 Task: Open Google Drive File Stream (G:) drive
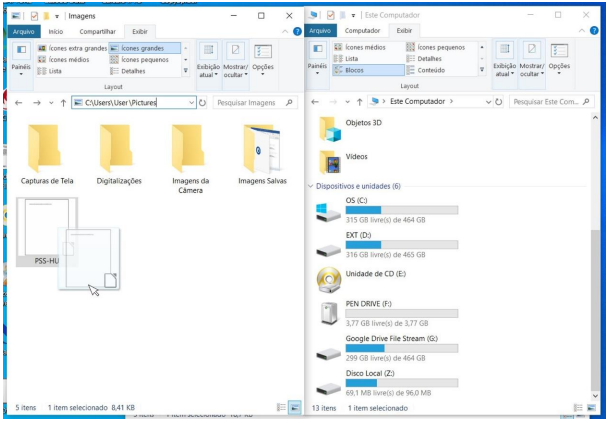point(327,349)
